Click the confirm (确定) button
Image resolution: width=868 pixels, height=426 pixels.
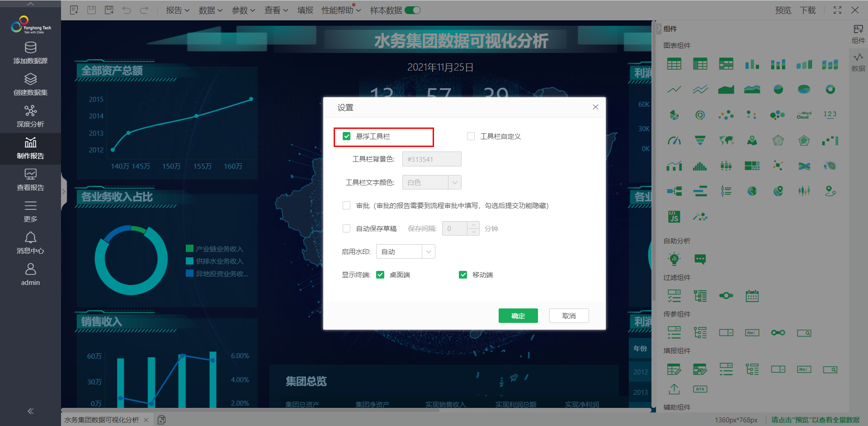click(x=518, y=316)
